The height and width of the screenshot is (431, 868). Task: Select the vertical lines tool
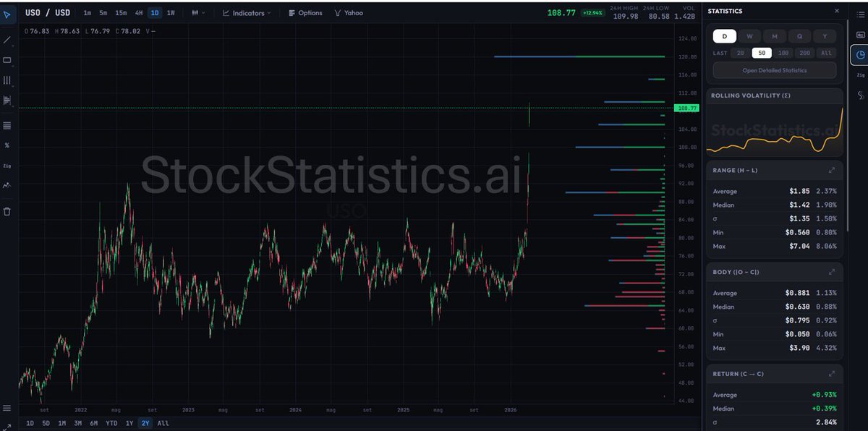tap(7, 80)
